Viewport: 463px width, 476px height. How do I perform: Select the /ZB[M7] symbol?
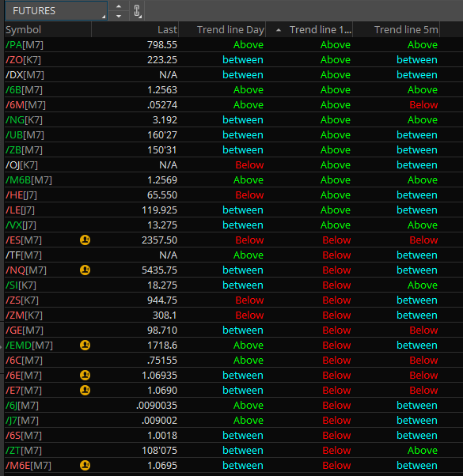pos(24,150)
